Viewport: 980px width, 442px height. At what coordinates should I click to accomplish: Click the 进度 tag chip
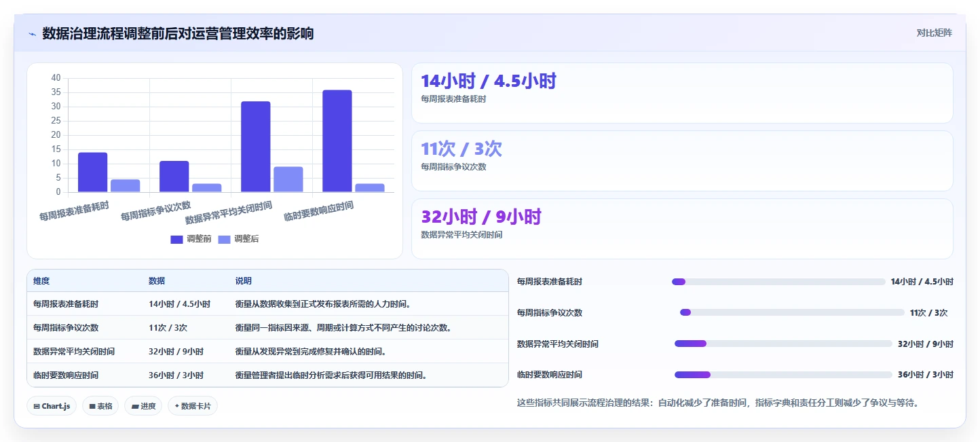(143, 406)
